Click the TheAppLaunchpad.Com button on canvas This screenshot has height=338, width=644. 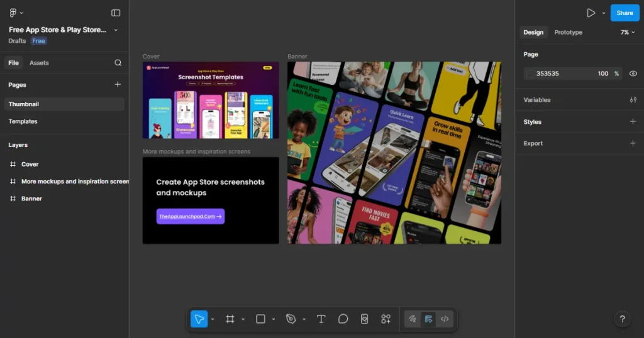190,216
